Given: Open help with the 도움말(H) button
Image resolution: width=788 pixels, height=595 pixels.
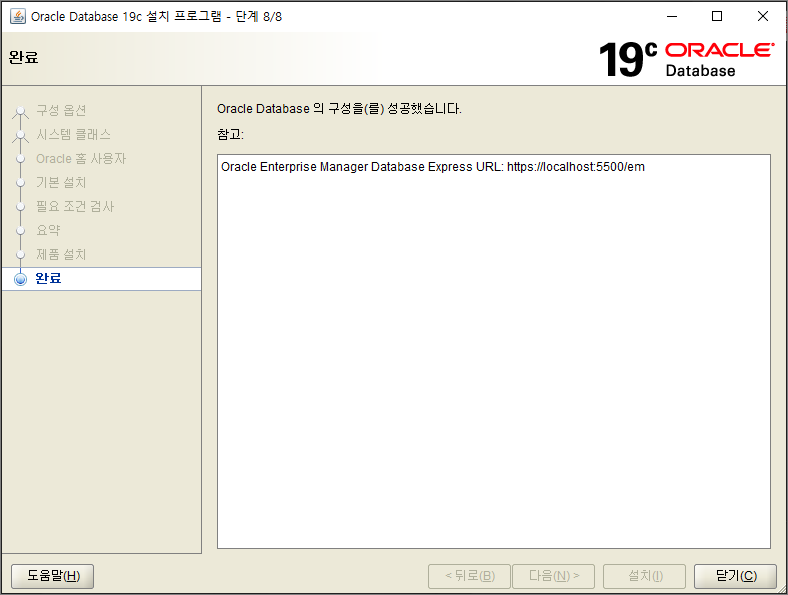Looking at the screenshot, I should 53,576.
